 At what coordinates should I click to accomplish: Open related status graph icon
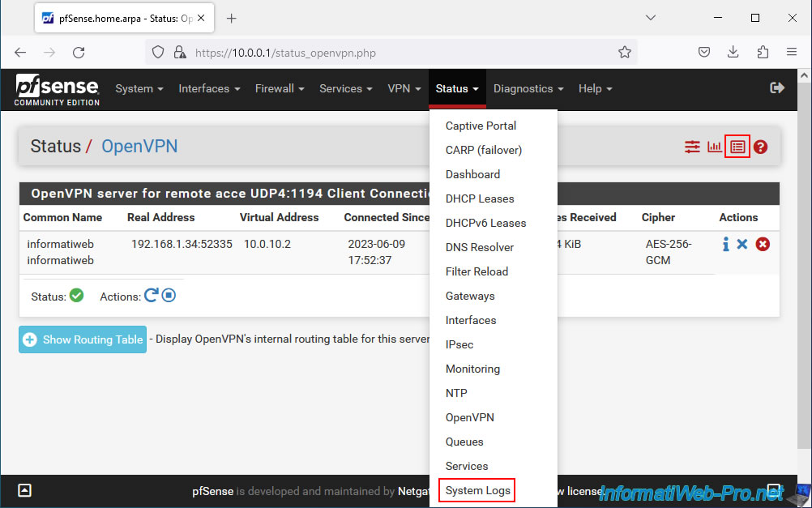pyautogui.click(x=715, y=147)
